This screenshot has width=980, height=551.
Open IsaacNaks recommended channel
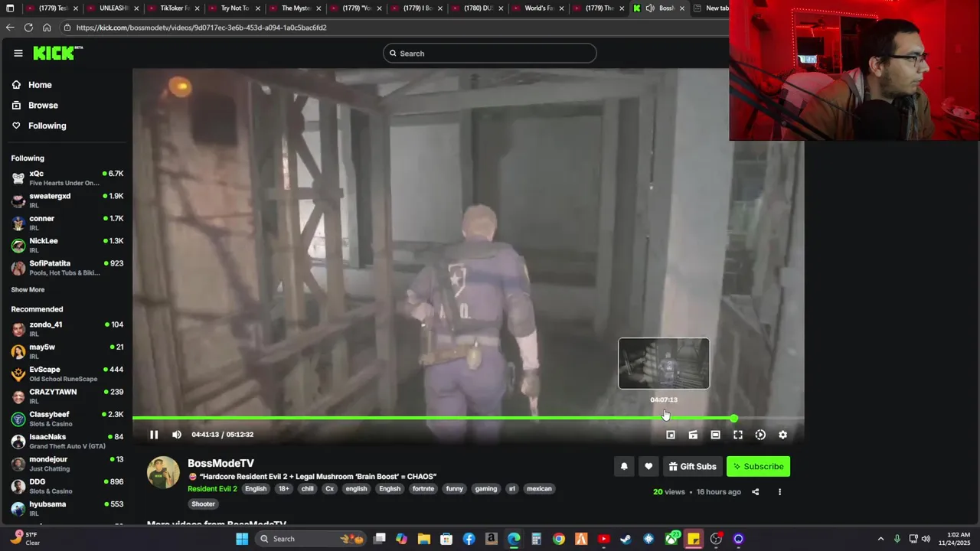pos(67,442)
